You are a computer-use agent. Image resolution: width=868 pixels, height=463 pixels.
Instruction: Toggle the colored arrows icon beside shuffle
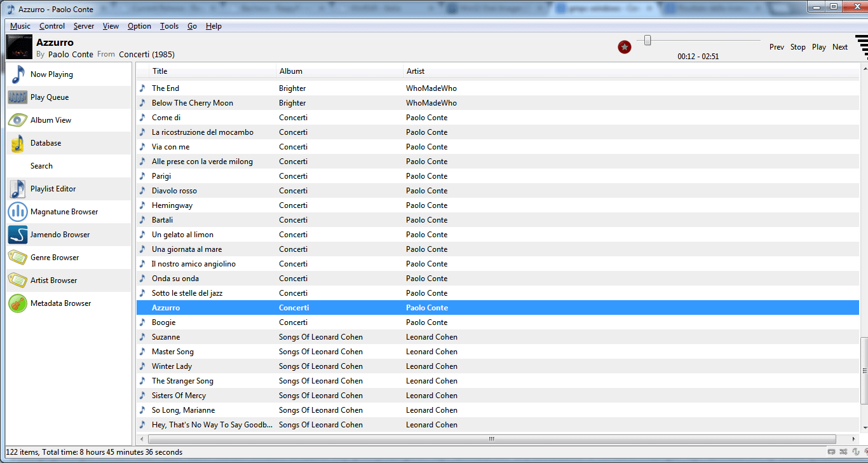(x=856, y=452)
